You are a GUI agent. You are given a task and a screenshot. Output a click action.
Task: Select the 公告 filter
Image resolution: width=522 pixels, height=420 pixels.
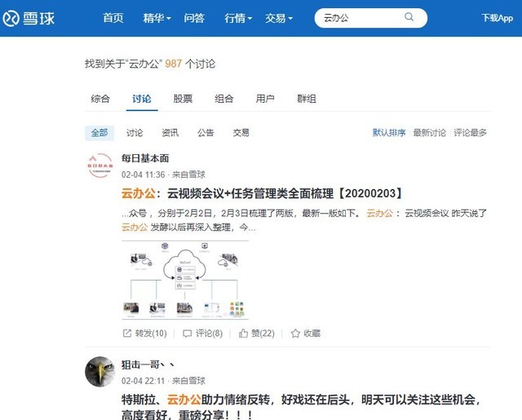(206, 133)
